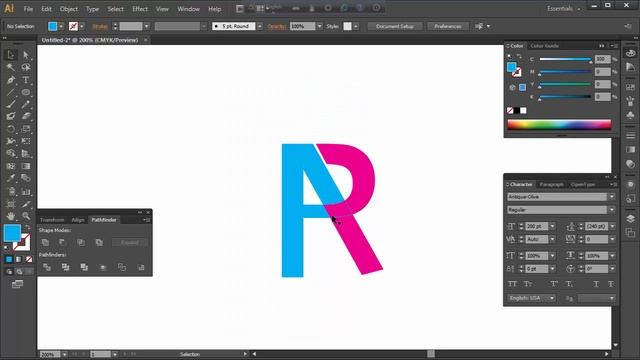The height and width of the screenshot is (360, 640).
Task: Select the Line Segment tool
Action: coord(11,92)
